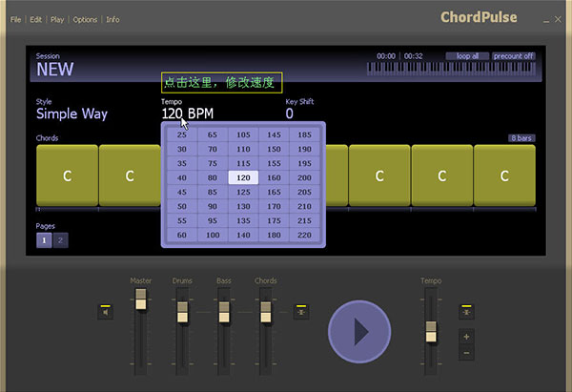Select tempo 80 in the grid
Viewport: 572px width, 392px height.
pos(213,177)
